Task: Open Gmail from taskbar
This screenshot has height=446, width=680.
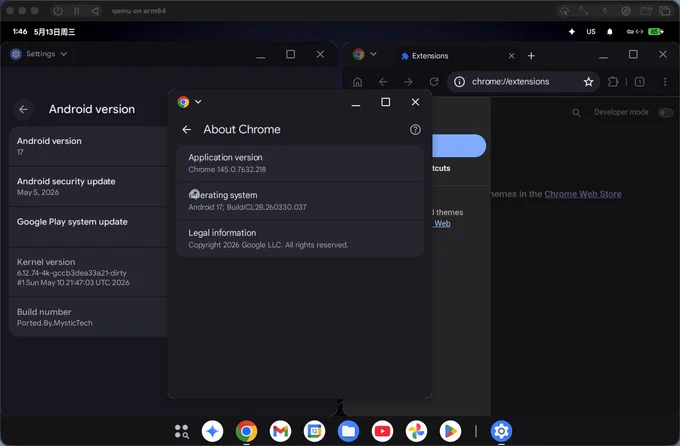Action: pyautogui.click(x=281, y=431)
